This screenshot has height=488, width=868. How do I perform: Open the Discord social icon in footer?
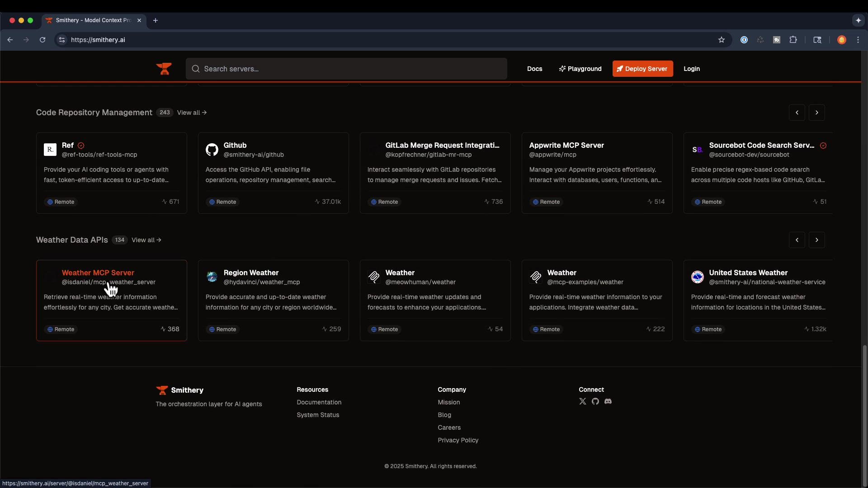[x=608, y=401]
